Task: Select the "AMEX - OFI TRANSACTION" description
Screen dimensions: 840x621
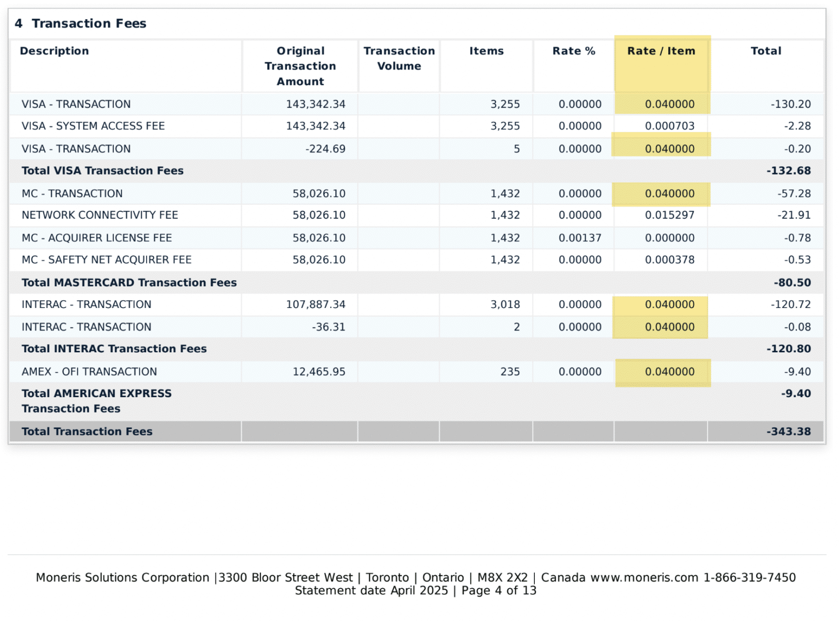Action: [89, 372]
